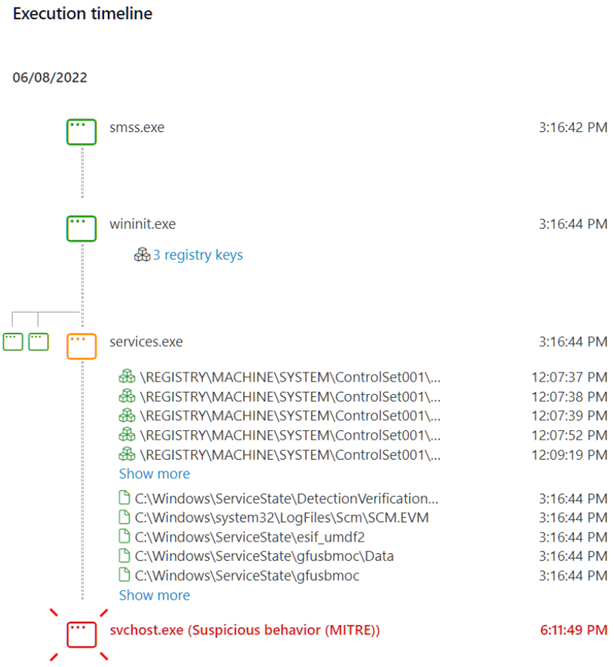Open registry path logged at 12:09:19 PM
This screenshot has height=667, width=614.
tap(290, 455)
